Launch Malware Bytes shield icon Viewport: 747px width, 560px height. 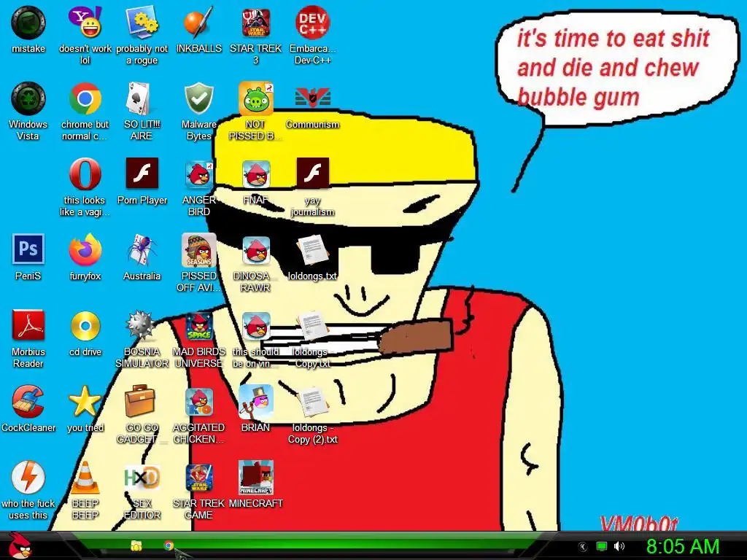point(198,98)
